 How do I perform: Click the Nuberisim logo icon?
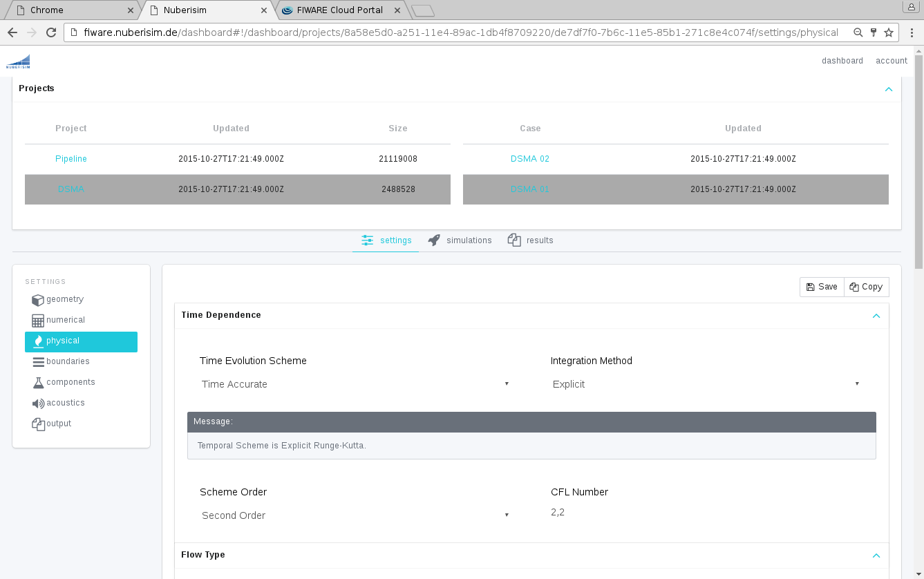click(18, 61)
